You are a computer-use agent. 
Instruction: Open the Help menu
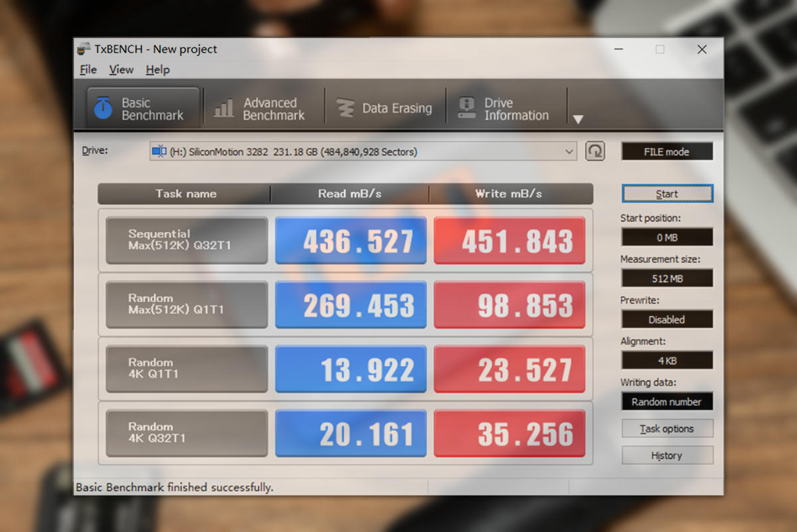pyautogui.click(x=157, y=70)
